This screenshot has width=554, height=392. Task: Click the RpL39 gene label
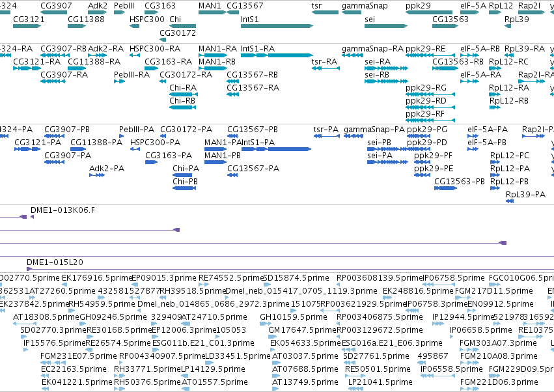pyautogui.click(x=517, y=19)
